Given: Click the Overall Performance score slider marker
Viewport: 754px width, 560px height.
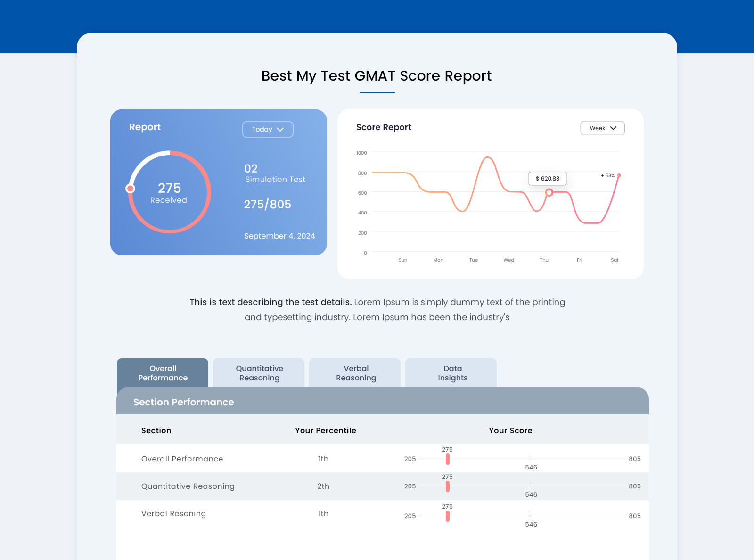Looking at the screenshot, I should (448, 459).
